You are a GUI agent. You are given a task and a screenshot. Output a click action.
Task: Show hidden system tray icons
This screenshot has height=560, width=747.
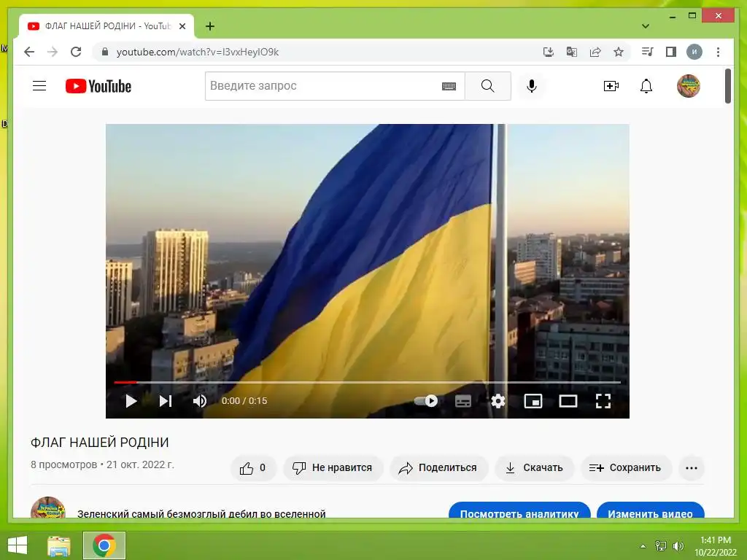coord(643,546)
